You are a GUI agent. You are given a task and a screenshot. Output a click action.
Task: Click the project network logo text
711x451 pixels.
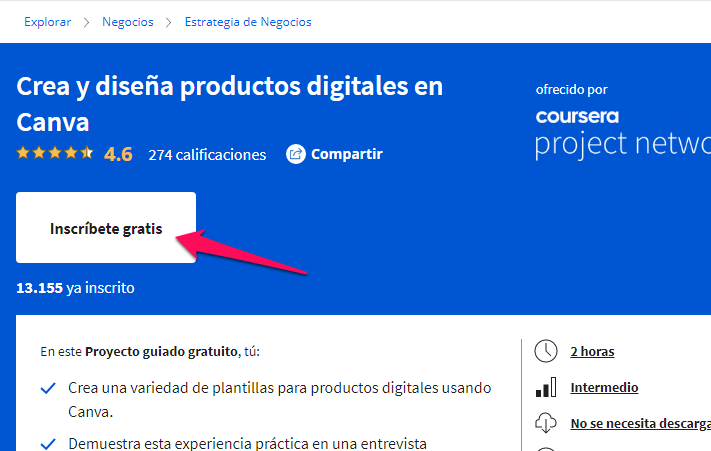(x=623, y=144)
